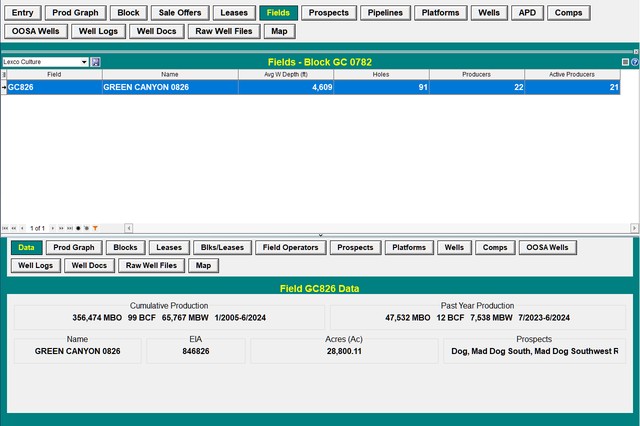Click the save layout icon beside Lexco Culture
Image resolution: width=640 pixels, height=426 pixels.
tap(96, 62)
